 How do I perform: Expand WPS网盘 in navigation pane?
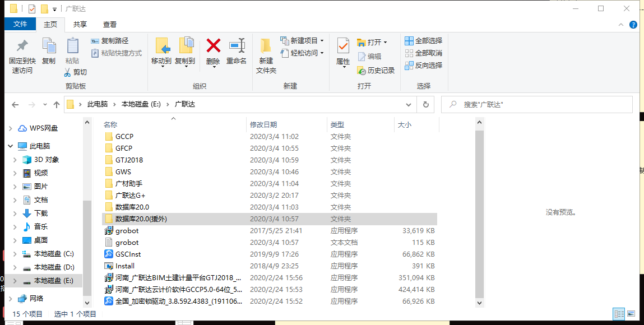(10, 128)
